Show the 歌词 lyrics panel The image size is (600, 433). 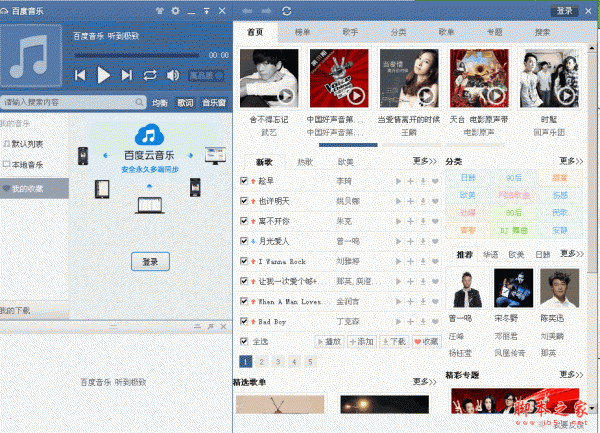185,103
